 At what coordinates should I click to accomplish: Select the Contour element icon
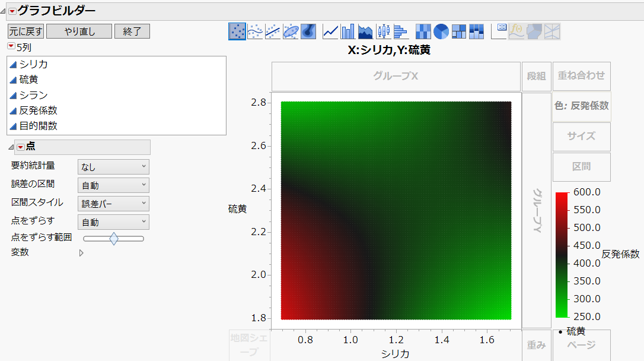click(308, 31)
